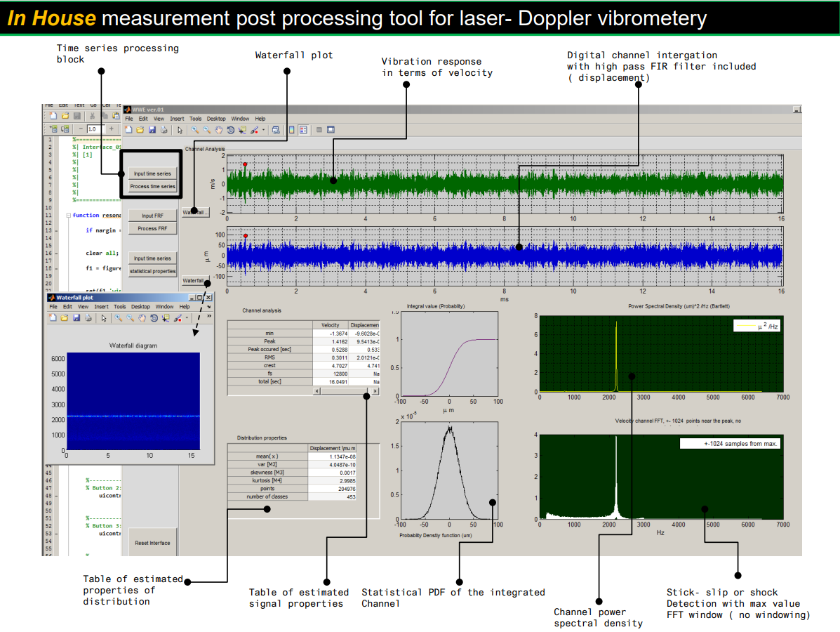Select Data Cursor tool in WWE toolbar

pos(242,130)
